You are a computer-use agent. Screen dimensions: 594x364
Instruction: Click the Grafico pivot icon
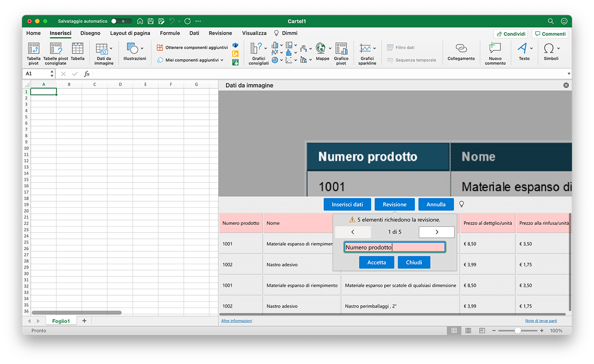[x=341, y=48]
